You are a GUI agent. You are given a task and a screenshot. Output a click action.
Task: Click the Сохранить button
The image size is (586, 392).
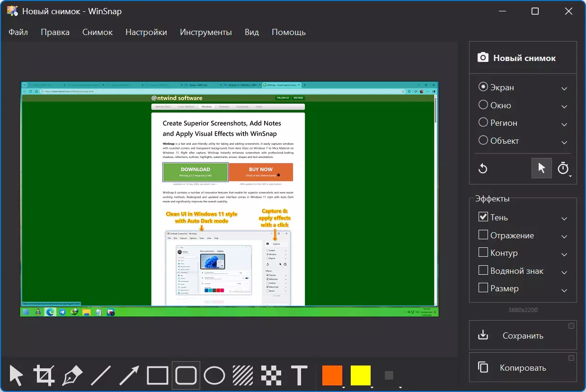[523, 335]
